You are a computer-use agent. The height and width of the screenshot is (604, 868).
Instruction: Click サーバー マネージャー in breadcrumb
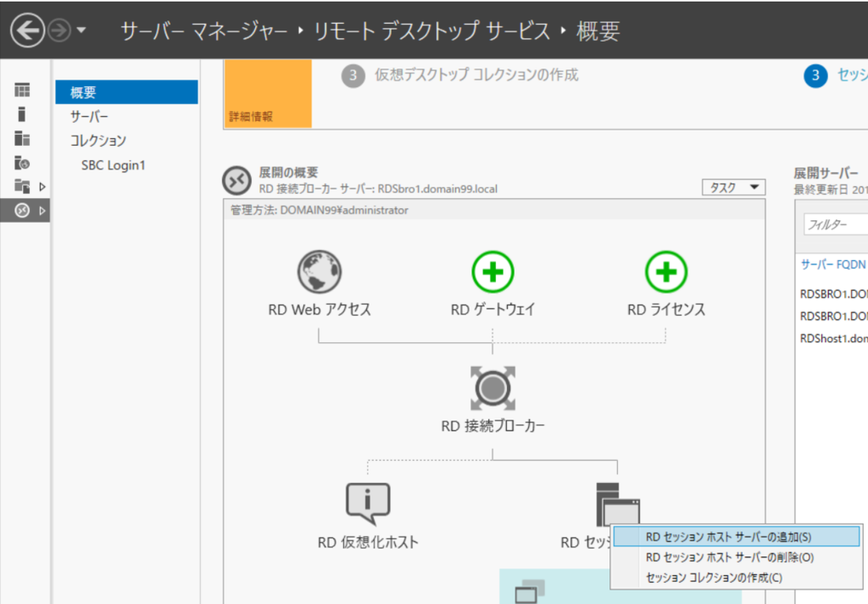pyautogui.click(x=204, y=31)
